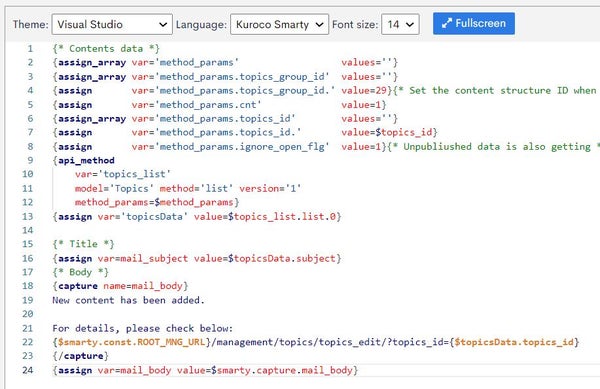The image size is (600, 389).
Task: Click 'method_params=$method_params' on line 12
Action: (154, 202)
